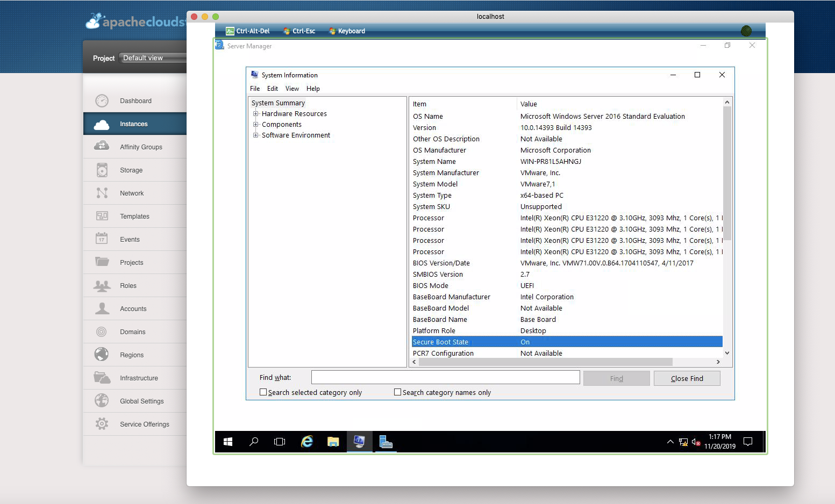
Task: Select the Secure Boot State row
Action: pyautogui.click(x=566, y=342)
